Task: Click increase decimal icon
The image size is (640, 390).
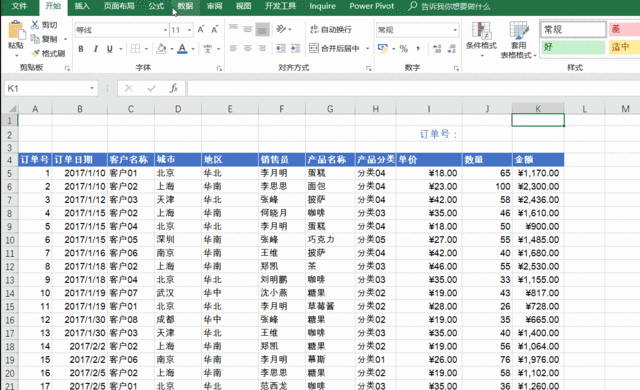Action: tap(437, 49)
